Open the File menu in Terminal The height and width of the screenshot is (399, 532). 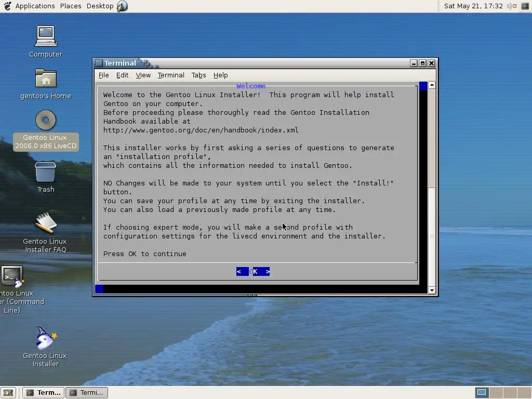pos(103,75)
